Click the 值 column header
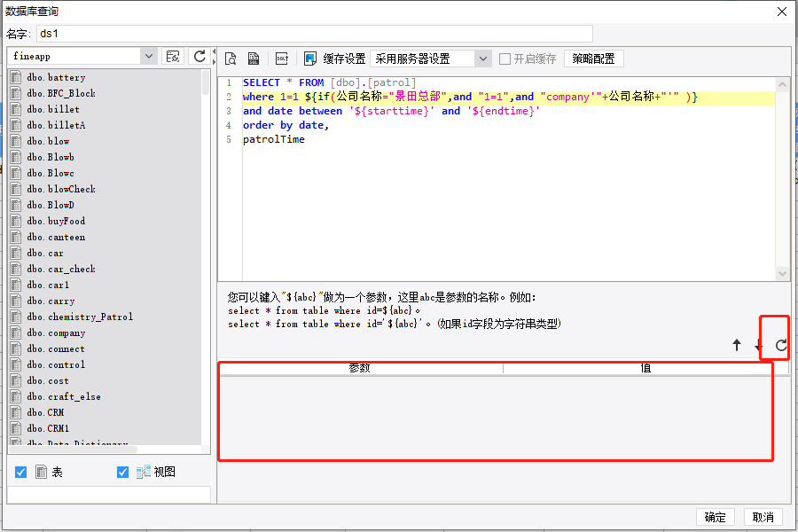798x532 pixels. pyautogui.click(x=645, y=368)
